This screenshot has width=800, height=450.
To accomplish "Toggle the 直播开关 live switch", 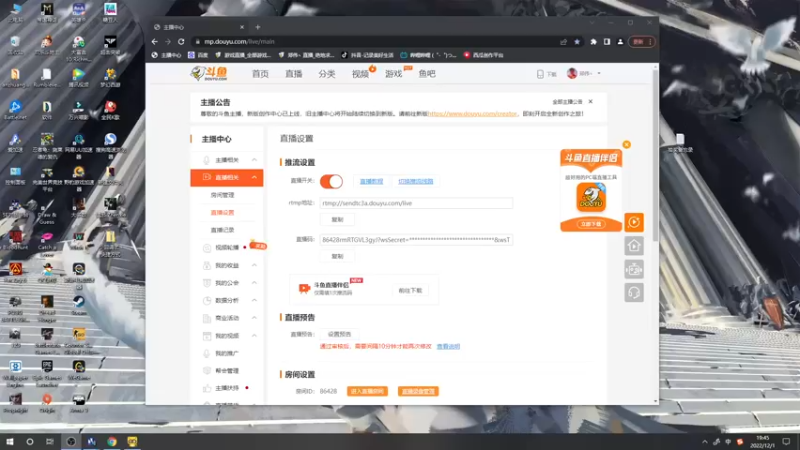I will pos(331,181).
